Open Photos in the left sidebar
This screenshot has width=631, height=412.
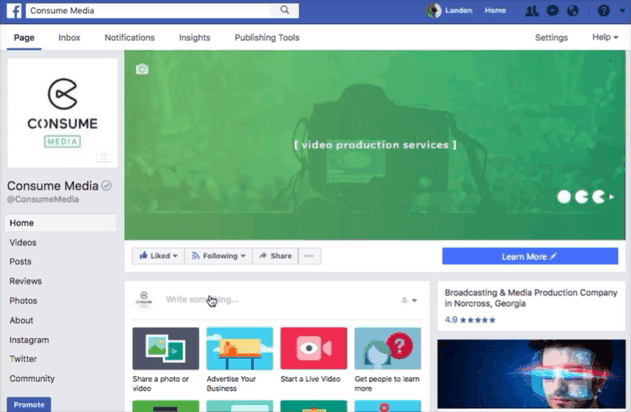point(23,301)
